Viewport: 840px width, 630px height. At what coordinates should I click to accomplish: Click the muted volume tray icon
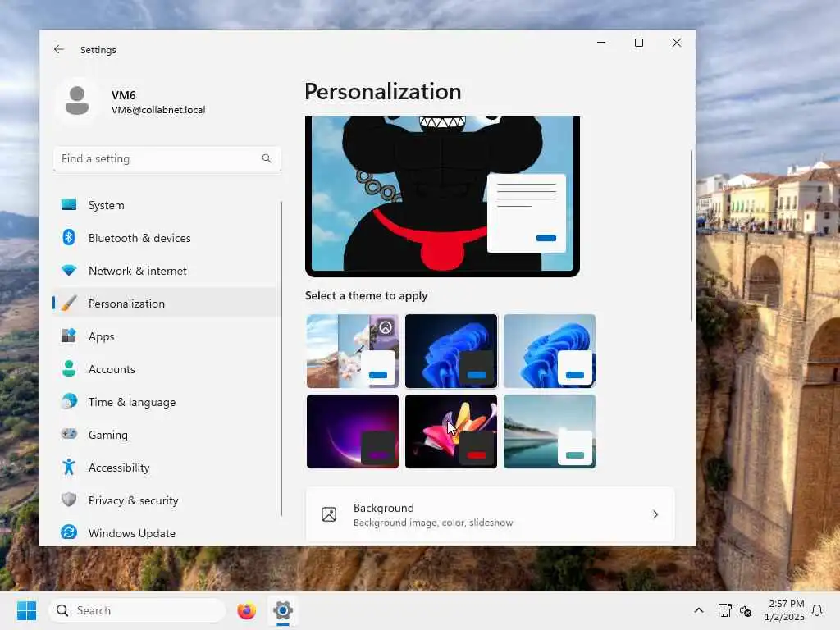(745, 610)
